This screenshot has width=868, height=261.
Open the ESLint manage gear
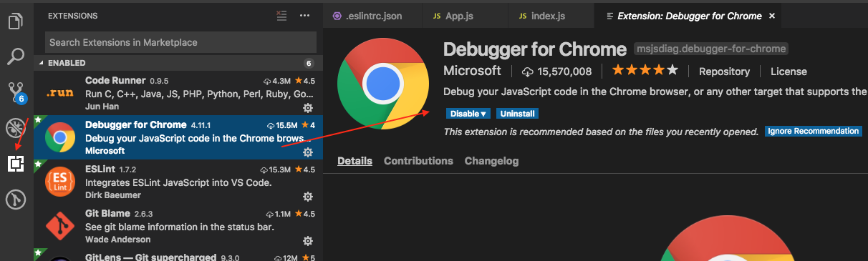tap(308, 196)
